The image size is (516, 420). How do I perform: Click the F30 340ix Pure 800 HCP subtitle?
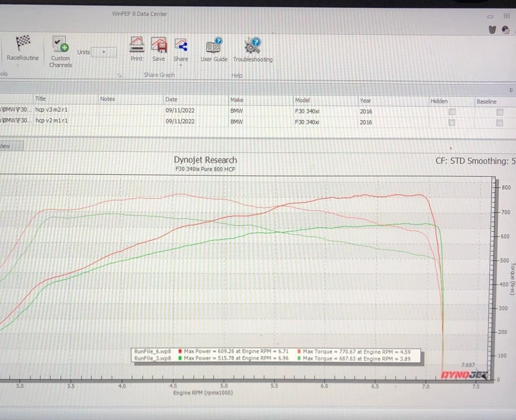tap(205, 169)
